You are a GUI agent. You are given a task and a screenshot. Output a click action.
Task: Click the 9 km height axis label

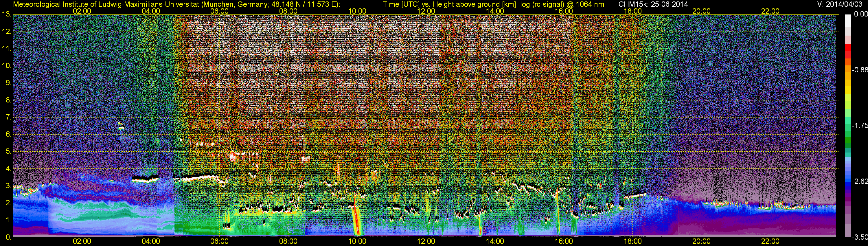point(8,83)
